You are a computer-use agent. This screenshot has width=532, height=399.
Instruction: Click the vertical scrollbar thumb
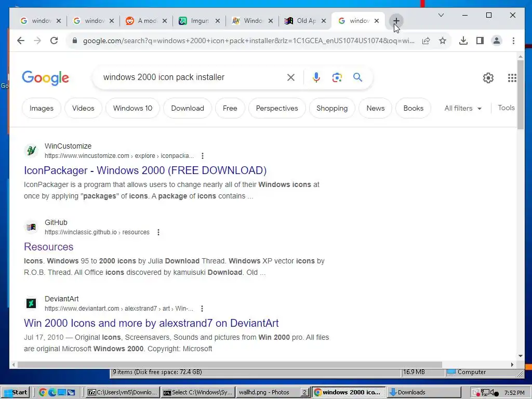521,95
